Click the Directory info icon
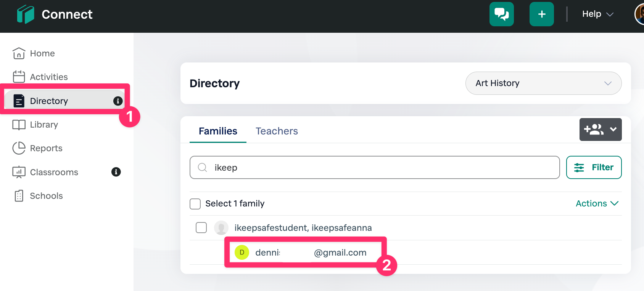 118,101
